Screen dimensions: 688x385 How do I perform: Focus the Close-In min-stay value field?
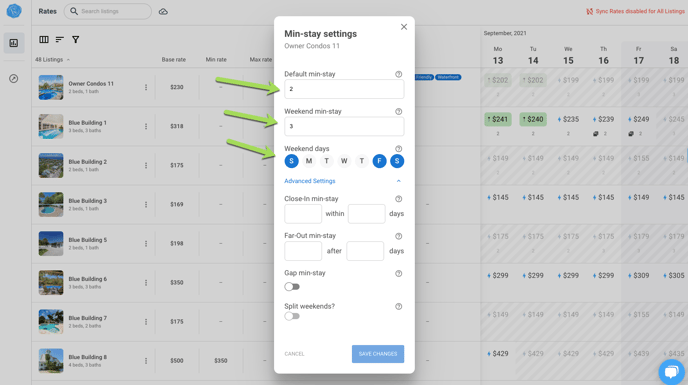point(303,214)
